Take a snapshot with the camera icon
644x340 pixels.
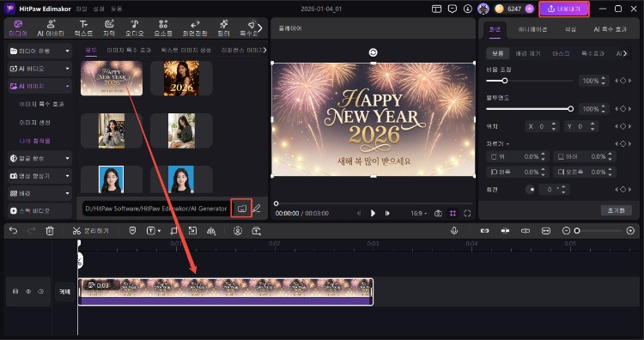click(x=438, y=213)
